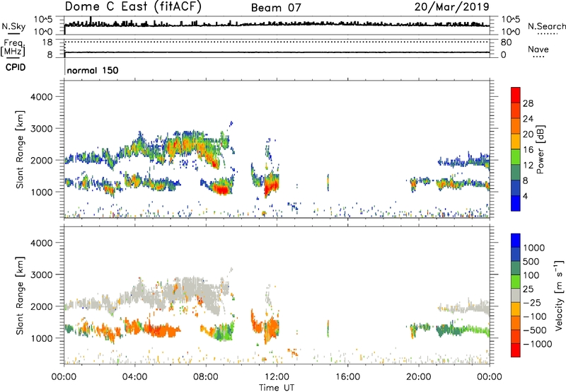This screenshot has height=392, width=566.
Task: Click the date '20/Mar/2019'
Action: coord(451,6)
